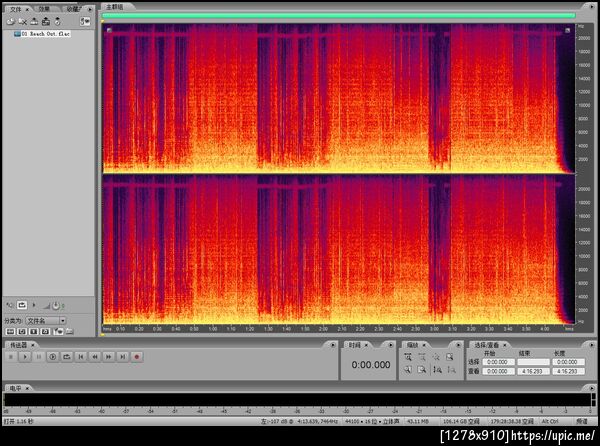The image size is (600, 446).
Task: Click the 0:00.000 time display
Action: coord(371,365)
